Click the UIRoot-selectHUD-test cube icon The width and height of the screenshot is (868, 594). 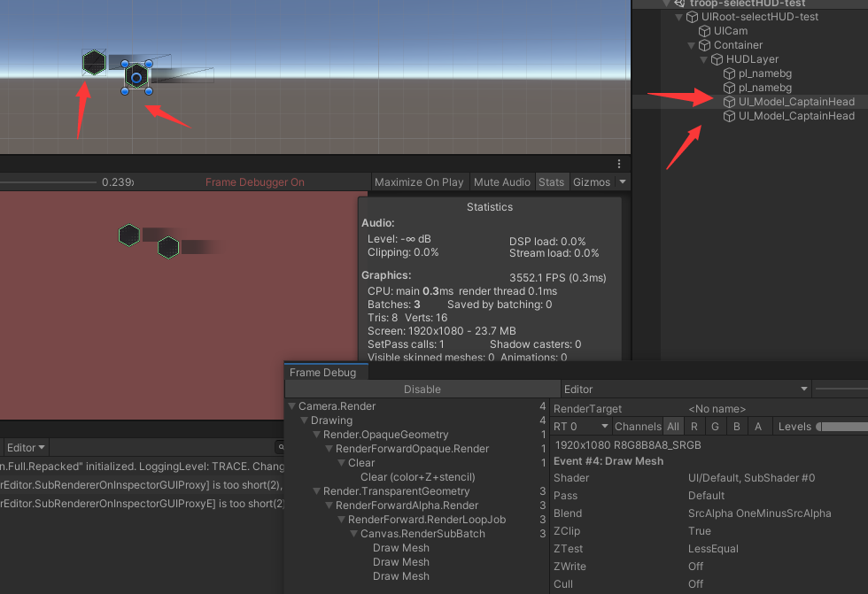(x=693, y=17)
